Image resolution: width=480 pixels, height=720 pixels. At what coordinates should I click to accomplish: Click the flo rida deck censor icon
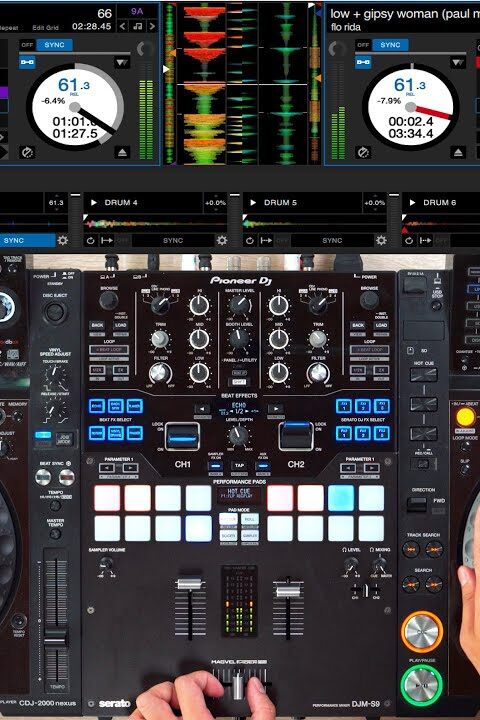(x=363, y=152)
